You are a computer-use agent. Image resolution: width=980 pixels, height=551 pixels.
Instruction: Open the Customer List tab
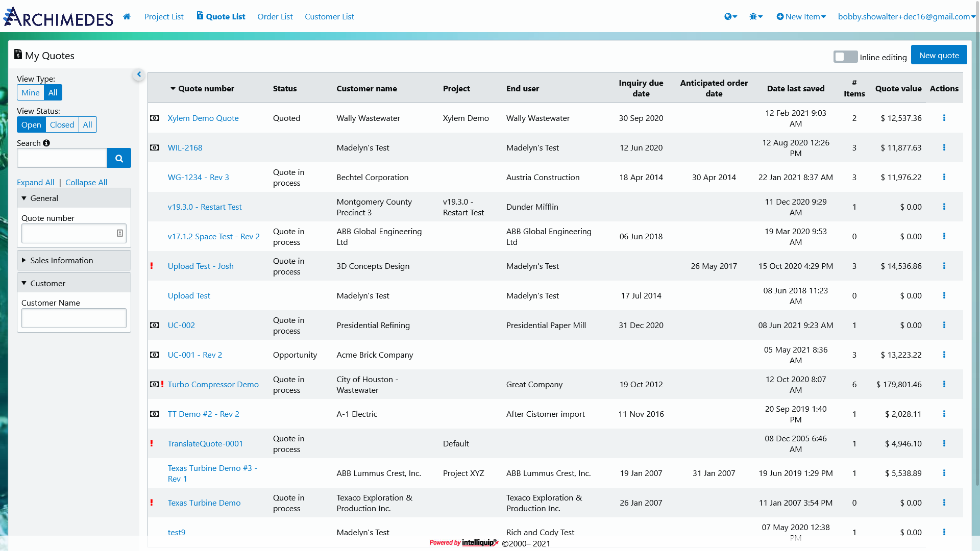point(329,16)
